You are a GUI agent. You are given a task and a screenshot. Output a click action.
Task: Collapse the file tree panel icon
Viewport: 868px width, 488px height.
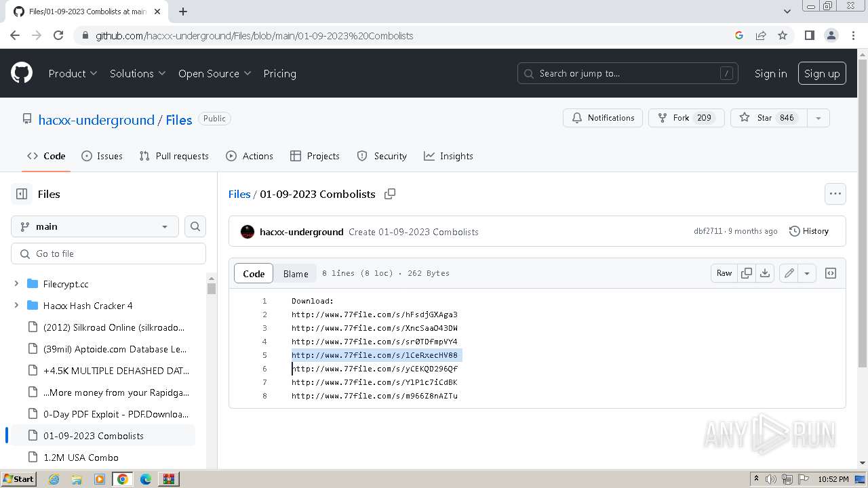tap(22, 194)
